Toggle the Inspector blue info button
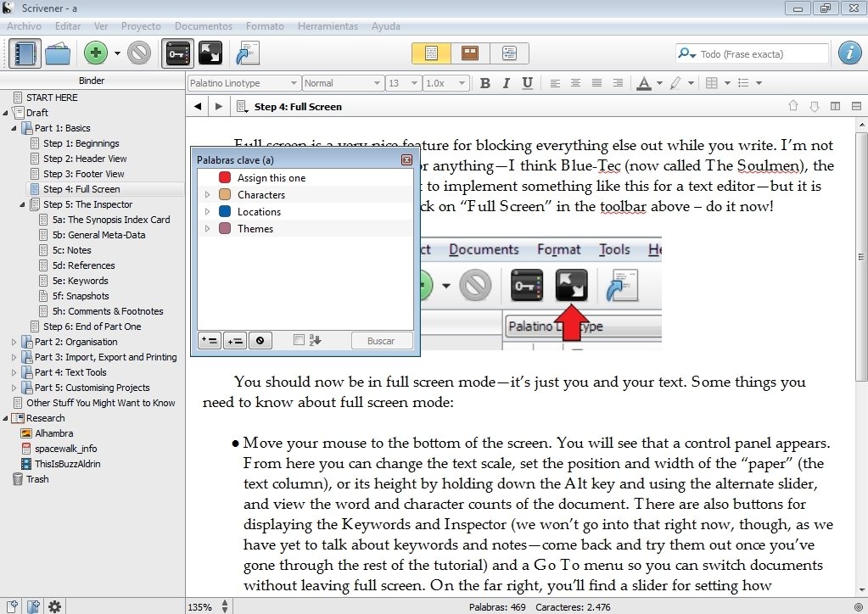The width and height of the screenshot is (868, 614). (849, 53)
